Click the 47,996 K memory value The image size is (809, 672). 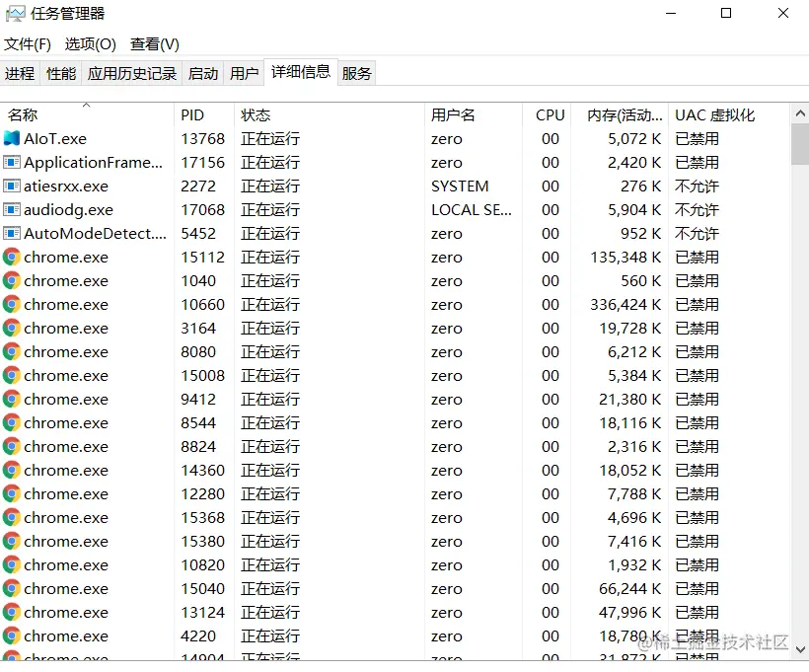point(630,612)
